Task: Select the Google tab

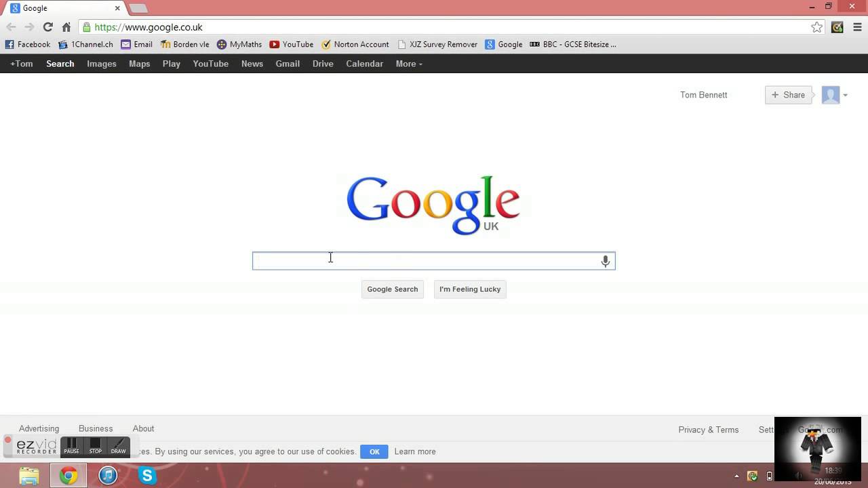Action: coord(64,8)
